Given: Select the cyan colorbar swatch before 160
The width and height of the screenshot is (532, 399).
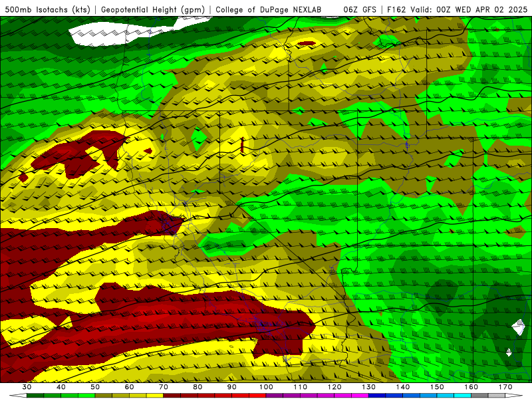Looking at the screenshot, I should click(x=463, y=396).
